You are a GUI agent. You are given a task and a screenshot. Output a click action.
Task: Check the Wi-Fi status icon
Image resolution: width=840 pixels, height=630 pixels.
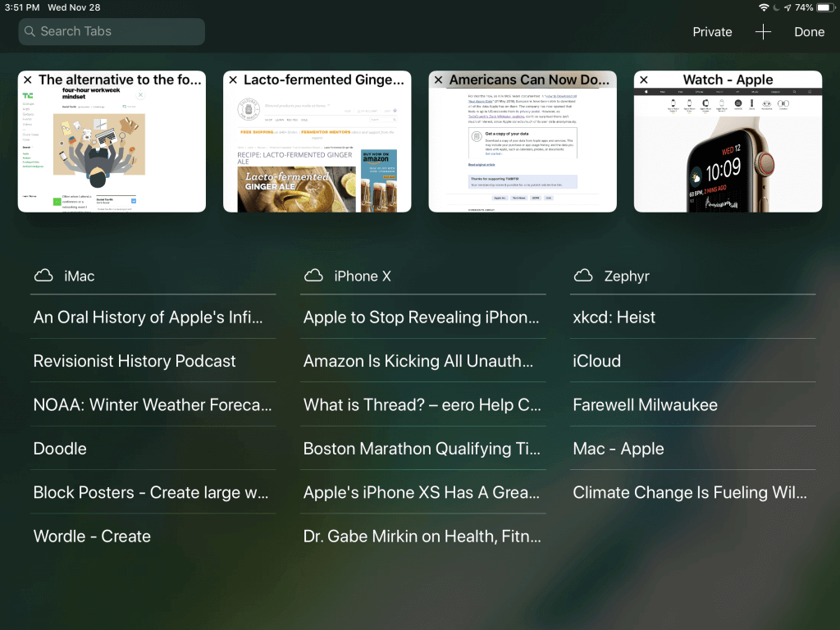coord(764,7)
